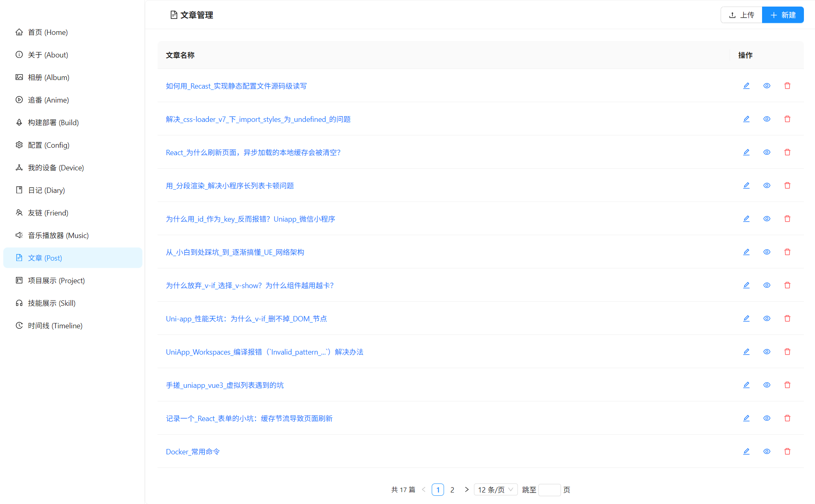Viewport: 815px width, 504px height.
Task: Open 我的设备 (Device) in sidebar
Action: (73, 167)
